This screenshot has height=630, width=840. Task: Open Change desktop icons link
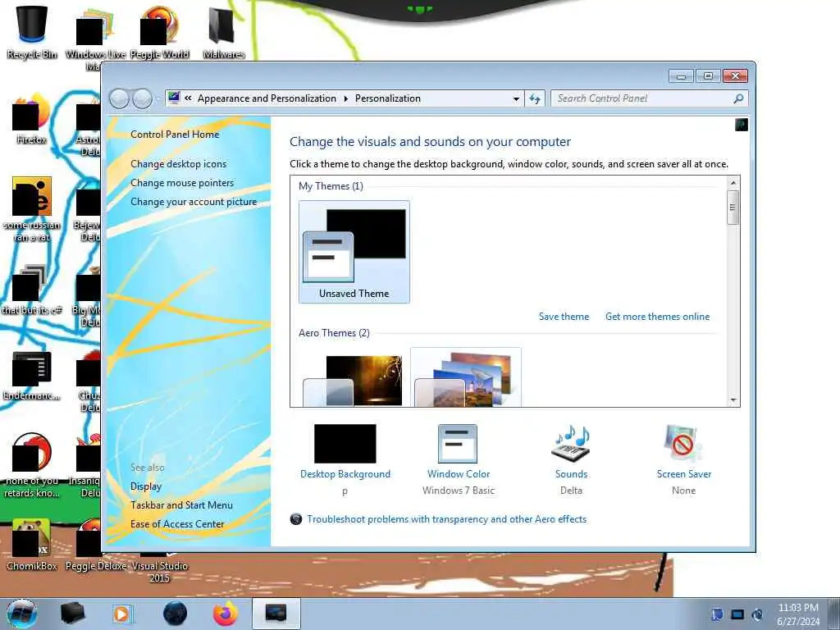coord(178,164)
